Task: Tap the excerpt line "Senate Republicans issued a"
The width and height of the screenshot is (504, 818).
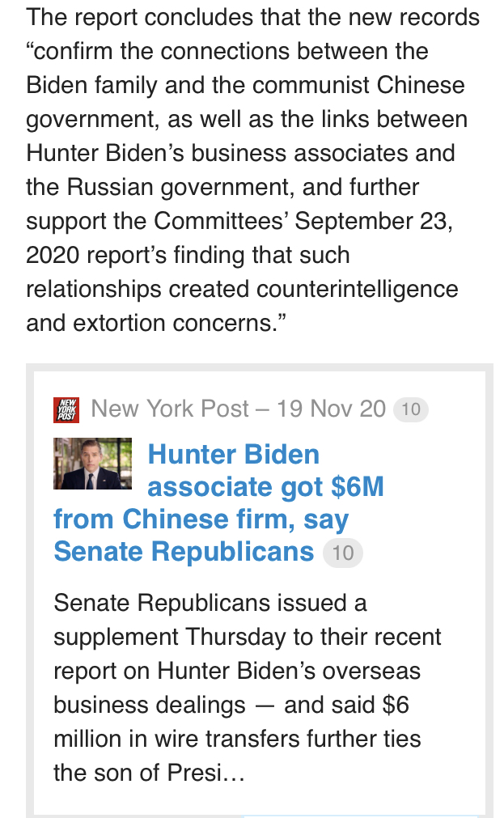Action: pyautogui.click(x=210, y=603)
